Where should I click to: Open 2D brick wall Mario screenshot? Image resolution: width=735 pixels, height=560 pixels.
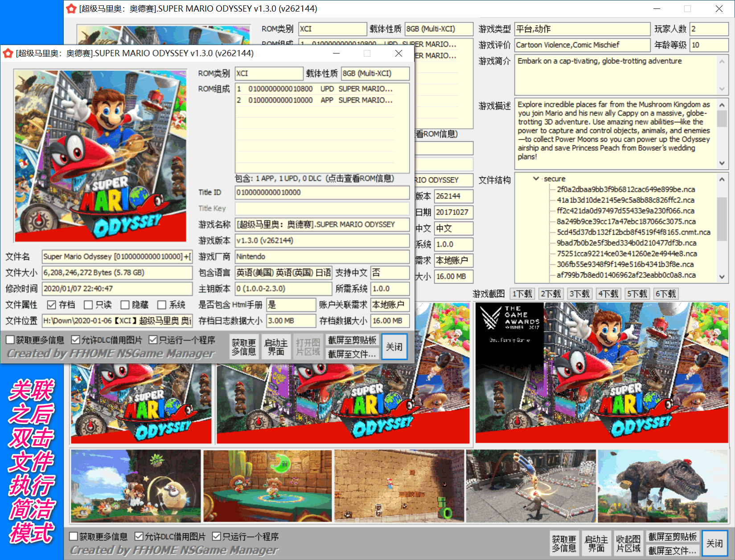click(399, 486)
